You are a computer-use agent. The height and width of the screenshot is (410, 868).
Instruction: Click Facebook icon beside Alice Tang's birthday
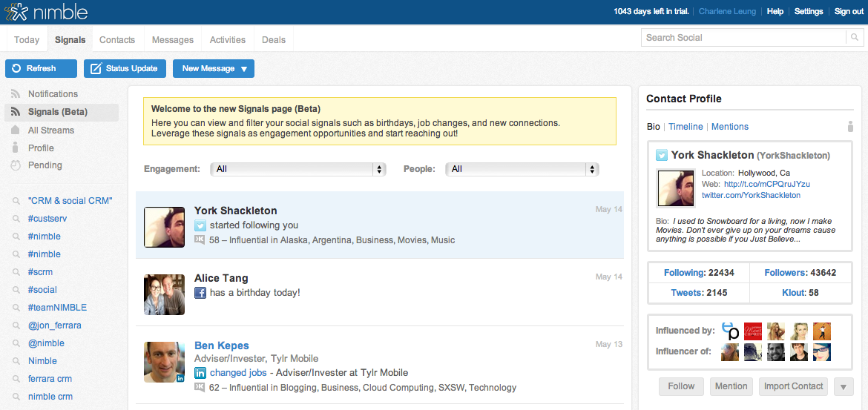(200, 293)
